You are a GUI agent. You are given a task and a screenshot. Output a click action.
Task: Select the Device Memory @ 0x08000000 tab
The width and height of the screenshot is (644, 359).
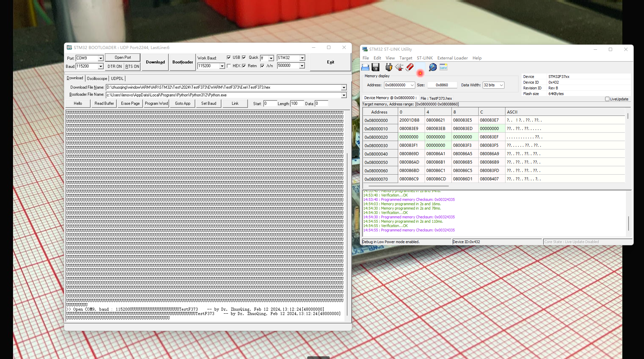coord(390,98)
